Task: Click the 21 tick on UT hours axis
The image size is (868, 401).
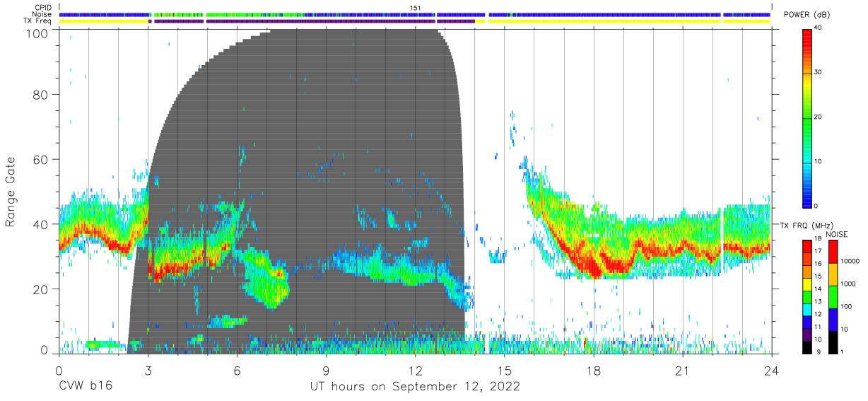Action: tap(682, 369)
